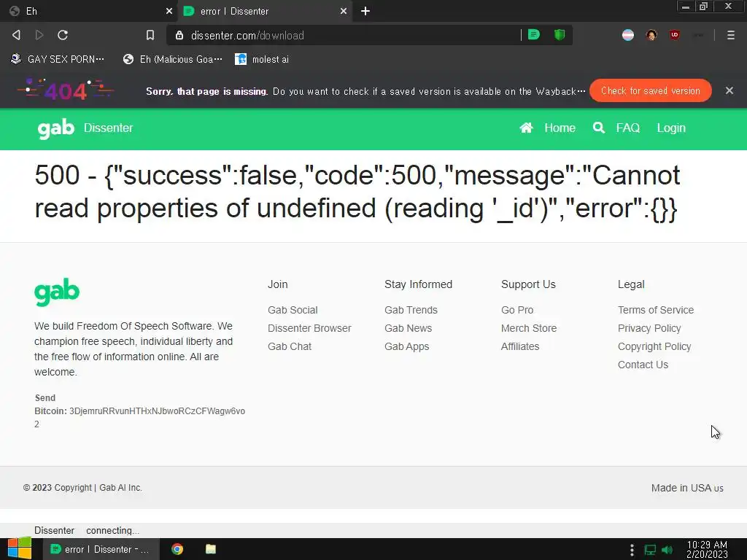Click the network tray icon
This screenshot has width=747, height=560.
(x=650, y=550)
